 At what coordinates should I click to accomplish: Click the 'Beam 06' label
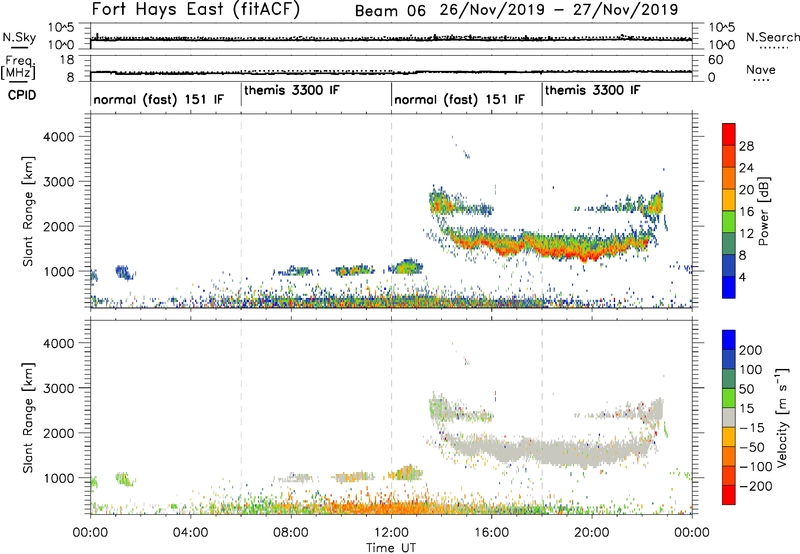(x=390, y=11)
